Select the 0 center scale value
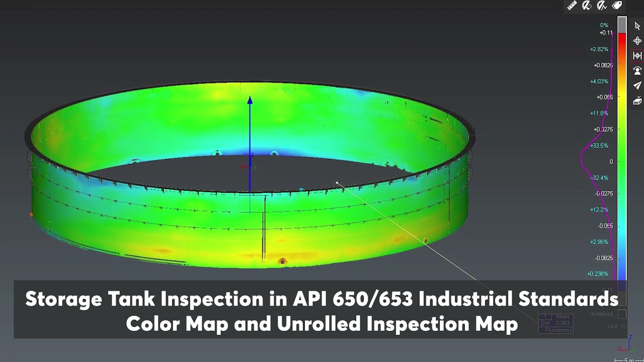This screenshot has height=362, width=644. point(611,161)
